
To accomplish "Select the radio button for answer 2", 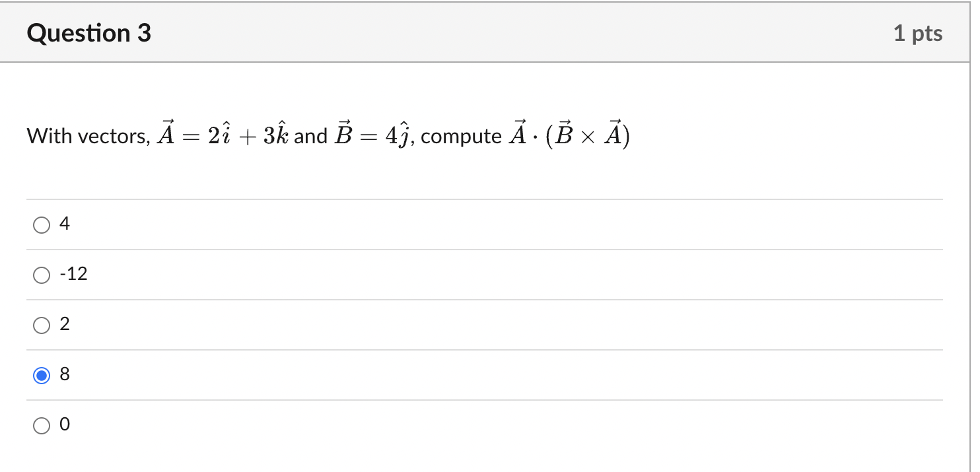I will 42,325.
